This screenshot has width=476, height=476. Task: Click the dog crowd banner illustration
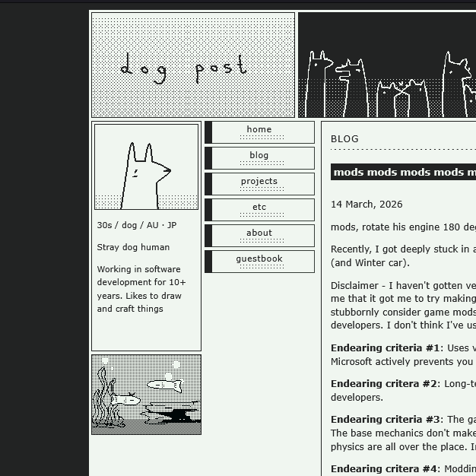[x=387, y=65]
